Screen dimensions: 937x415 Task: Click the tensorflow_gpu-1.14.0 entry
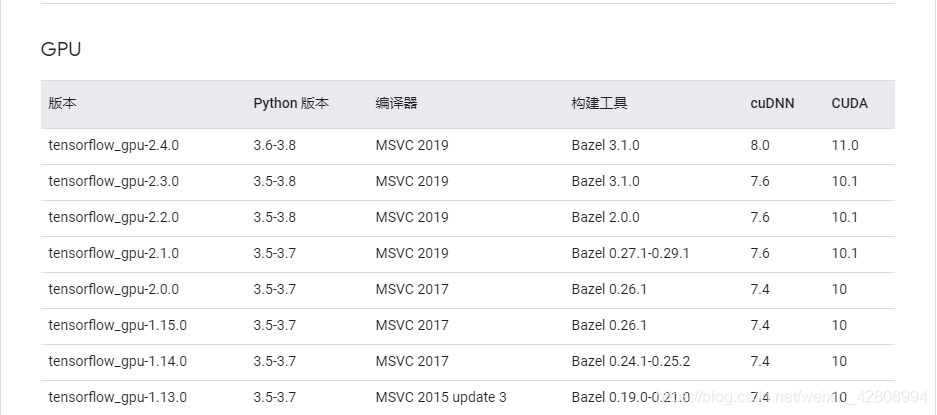coord(118,361)
